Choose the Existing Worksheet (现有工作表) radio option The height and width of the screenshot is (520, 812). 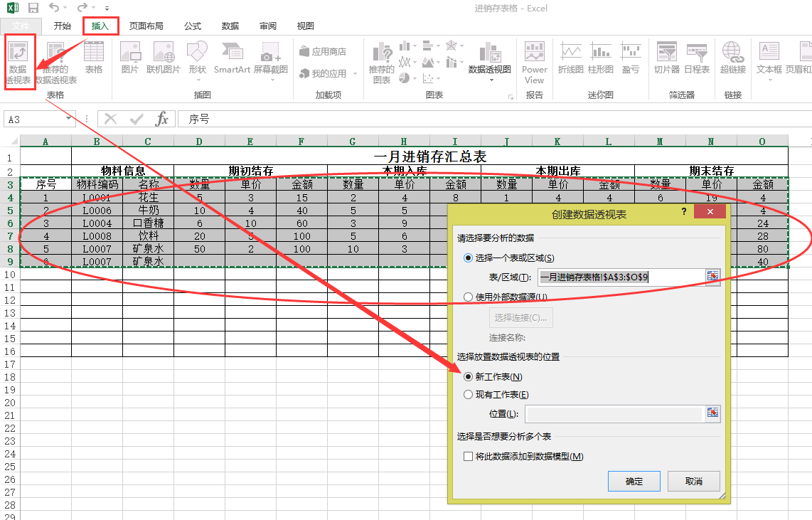coord(468,395)
